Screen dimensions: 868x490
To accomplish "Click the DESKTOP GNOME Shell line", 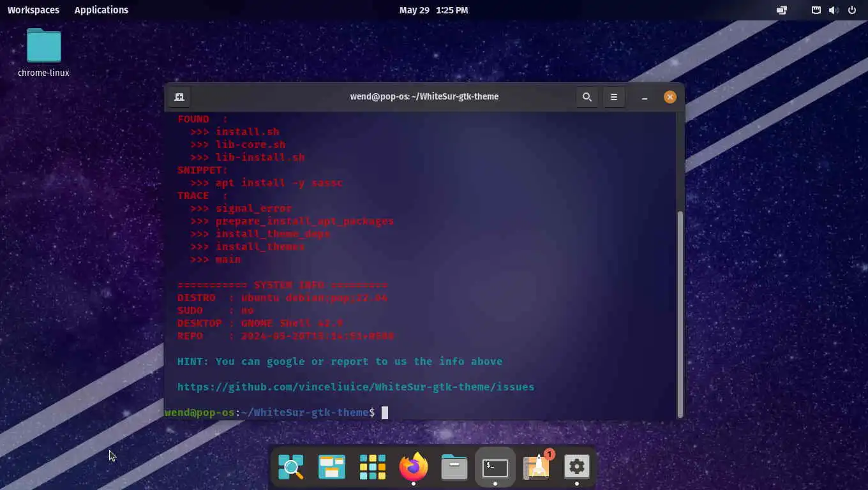I will click(x=260, y=323).
